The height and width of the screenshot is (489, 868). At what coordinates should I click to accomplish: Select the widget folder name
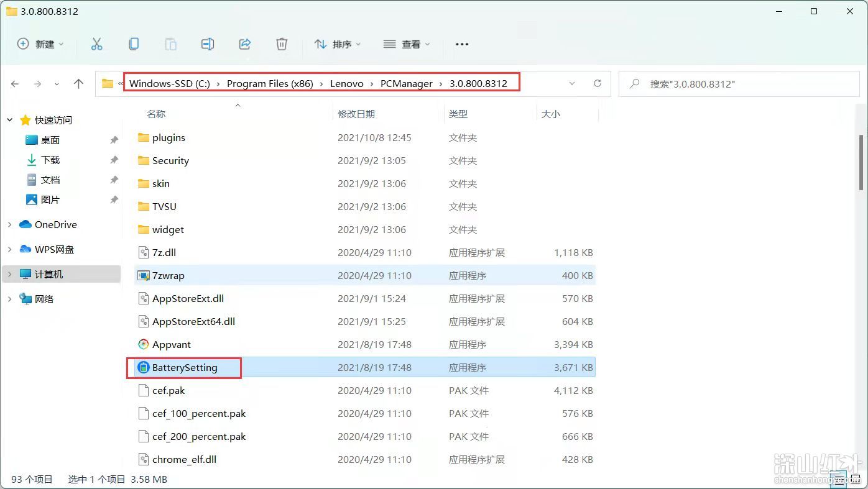click(x=168, y=229)
